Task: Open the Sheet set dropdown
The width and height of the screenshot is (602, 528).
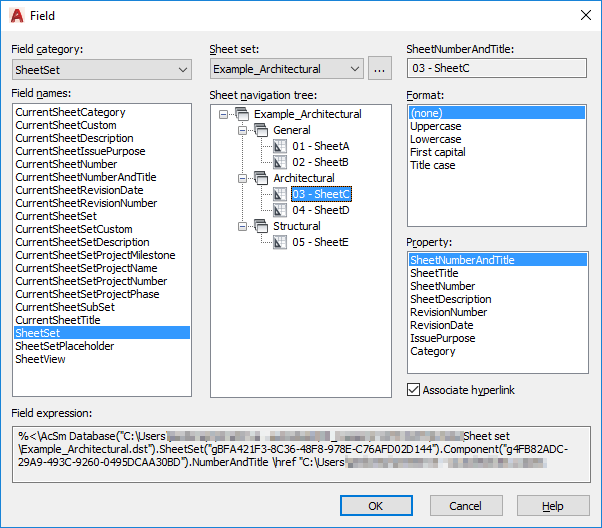Action: (286, 69)
